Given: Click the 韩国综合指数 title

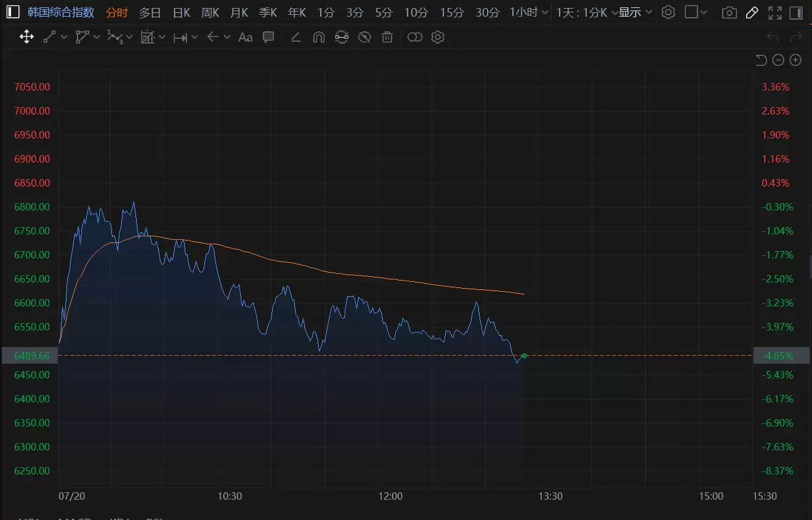Looking at the screenshot, I should click(x=61, y=12).
